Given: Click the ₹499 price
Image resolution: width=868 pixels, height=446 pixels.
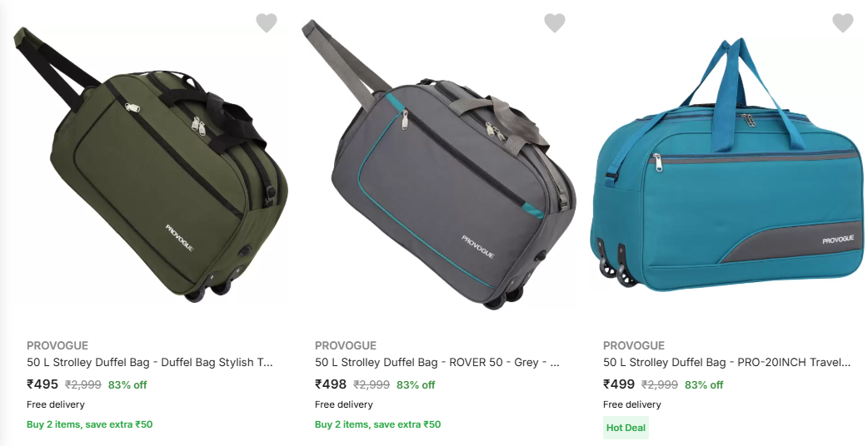Looking at the screenshot, I should [619, 384].
